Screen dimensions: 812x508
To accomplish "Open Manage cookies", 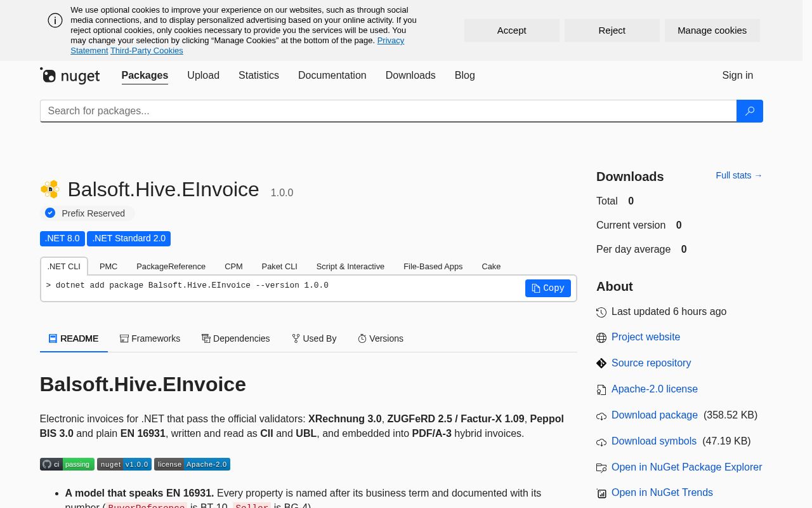I will [712, 30].
